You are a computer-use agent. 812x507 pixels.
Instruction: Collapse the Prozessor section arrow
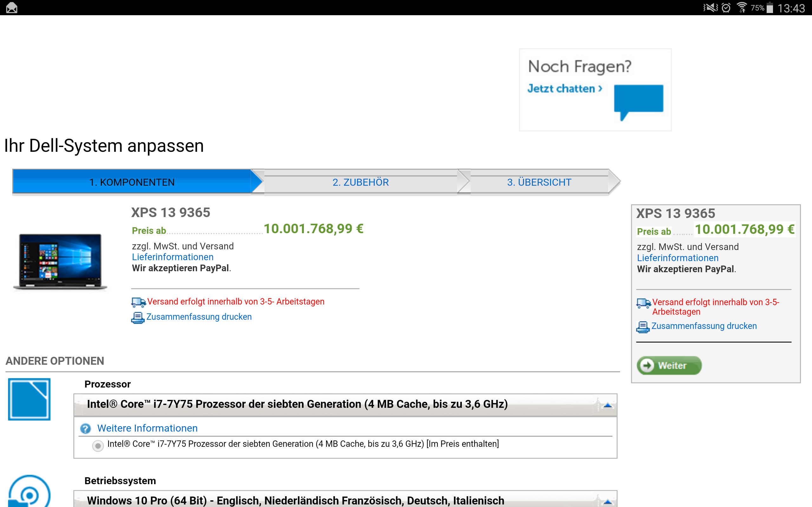pos(607,405)
